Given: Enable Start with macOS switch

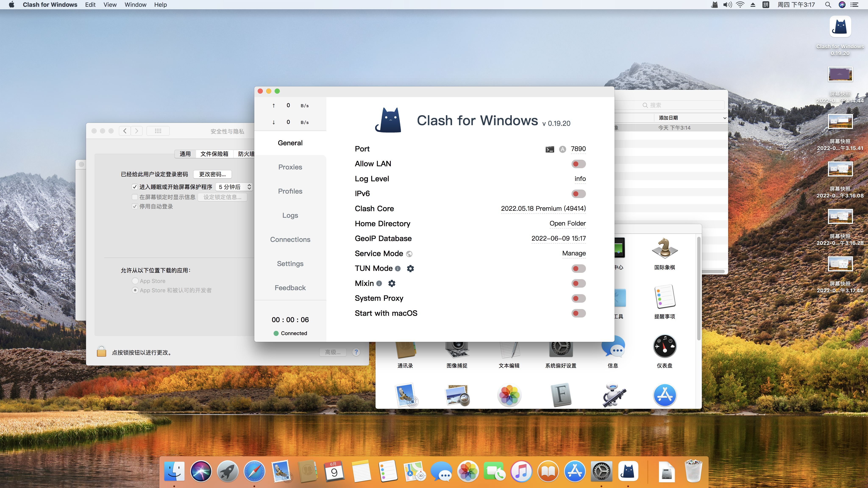Looking at the screenshot, I should (x=578, y=313).
